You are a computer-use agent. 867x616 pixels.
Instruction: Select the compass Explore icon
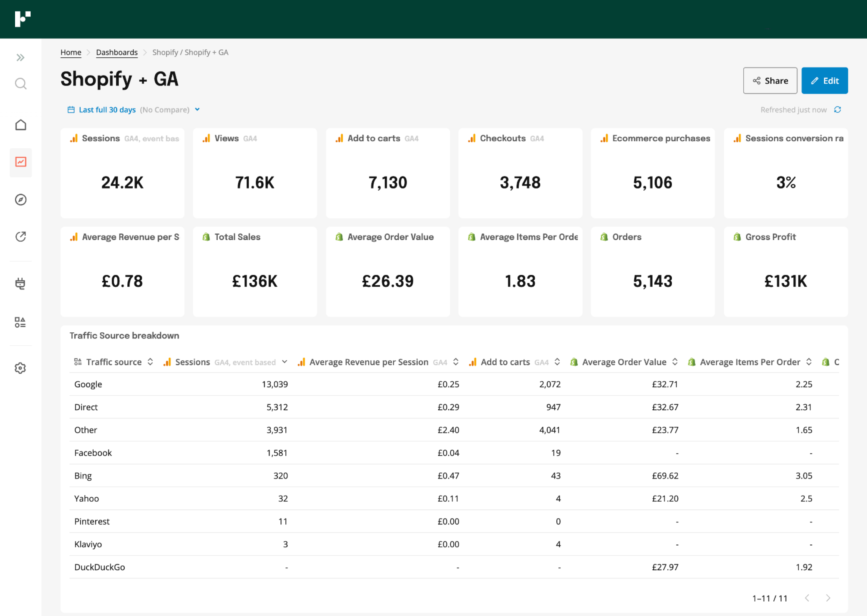click(x=21, y=200)
